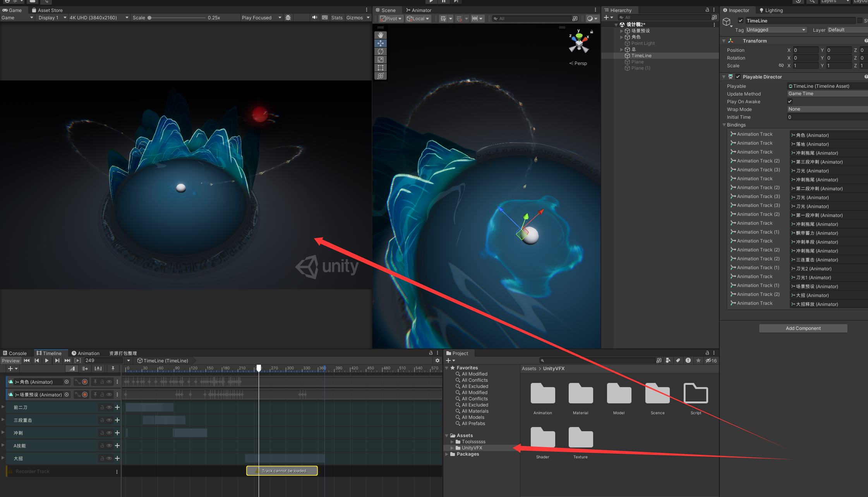Viewport: 868px width, 497px height.
Task: Click the Game view Scale slider
Action: pyautogui.click(x=177, y=18)
